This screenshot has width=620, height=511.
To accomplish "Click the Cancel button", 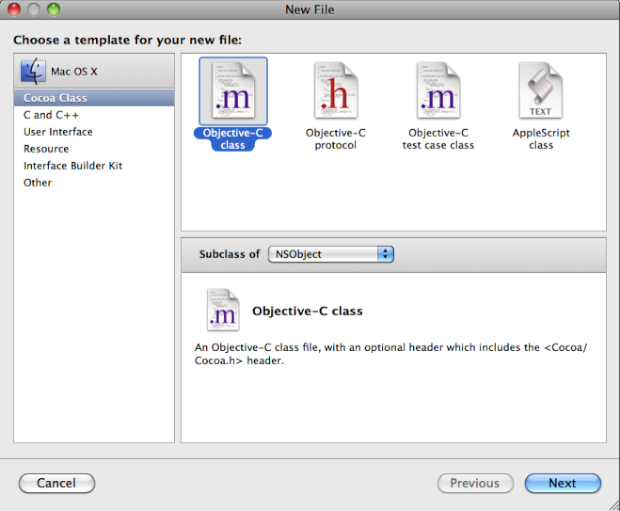I will click(x=57, y=483).
